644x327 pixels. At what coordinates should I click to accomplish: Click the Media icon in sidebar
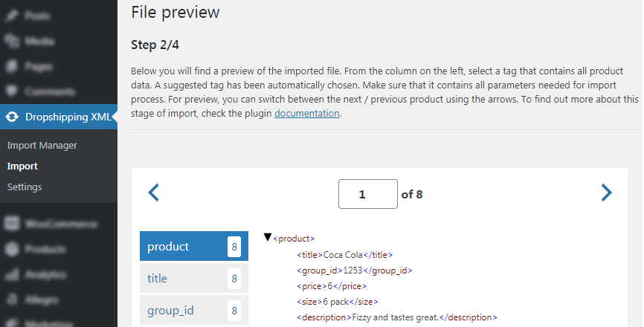click(11, 41)
